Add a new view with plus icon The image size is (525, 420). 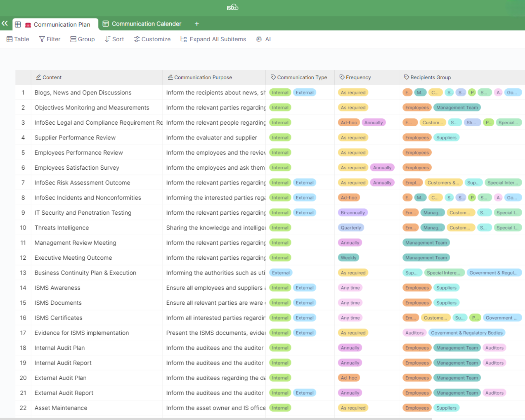coord(197,24)
